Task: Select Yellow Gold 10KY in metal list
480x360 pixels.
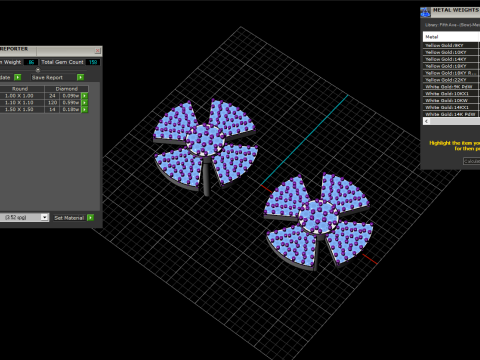Action: (x=451, y=52)
